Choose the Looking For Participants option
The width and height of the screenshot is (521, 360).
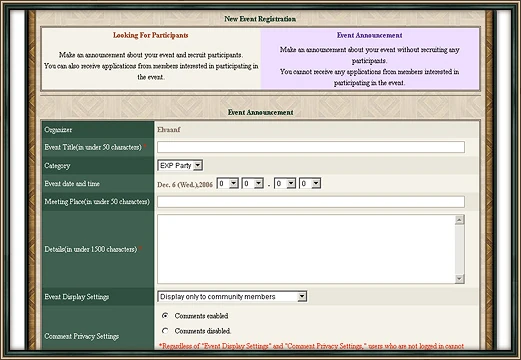[151, 59]
